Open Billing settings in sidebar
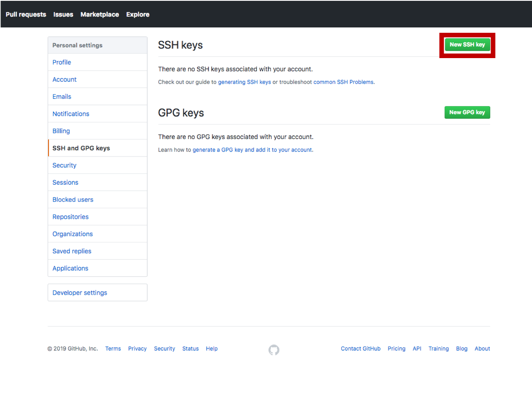 [97, 131]
